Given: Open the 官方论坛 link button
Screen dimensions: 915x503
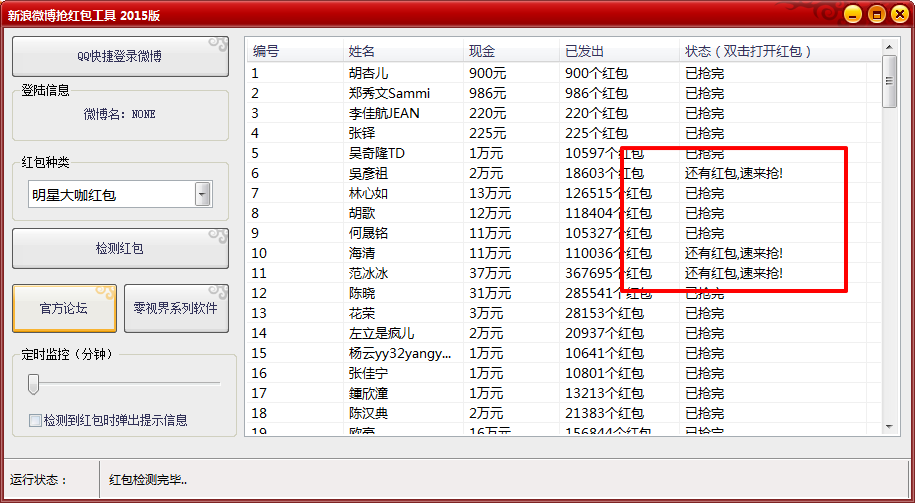Looking at the screenshot, I should pyautogui.click(x=64, y=309).
